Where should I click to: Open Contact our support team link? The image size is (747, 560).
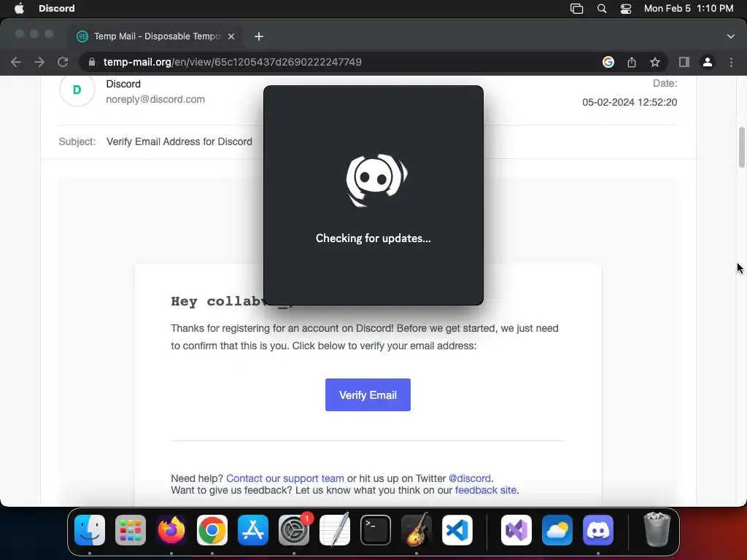tap(285, 478)
